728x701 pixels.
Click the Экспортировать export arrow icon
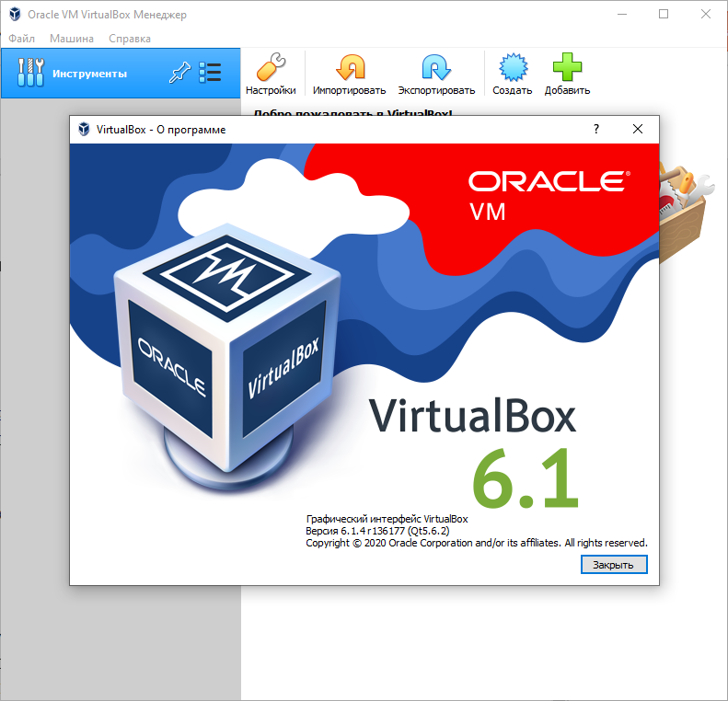pyautogui.click(x=436, y=67)
